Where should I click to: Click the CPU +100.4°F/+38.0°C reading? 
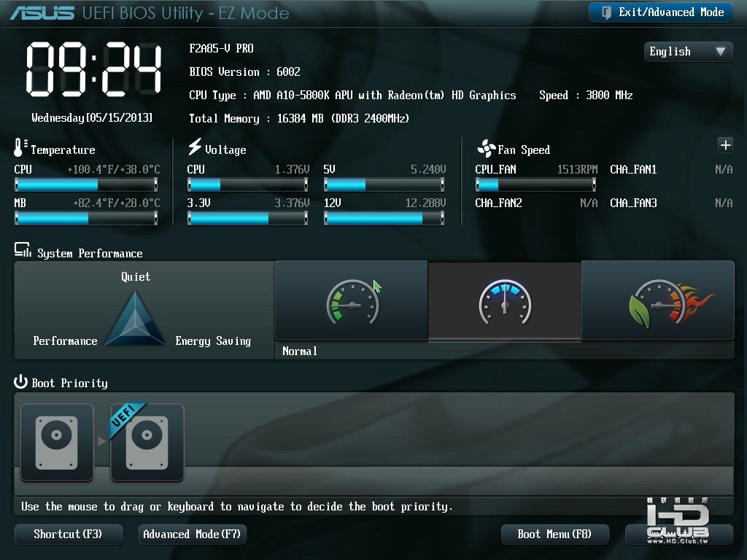tap(114, 169)
